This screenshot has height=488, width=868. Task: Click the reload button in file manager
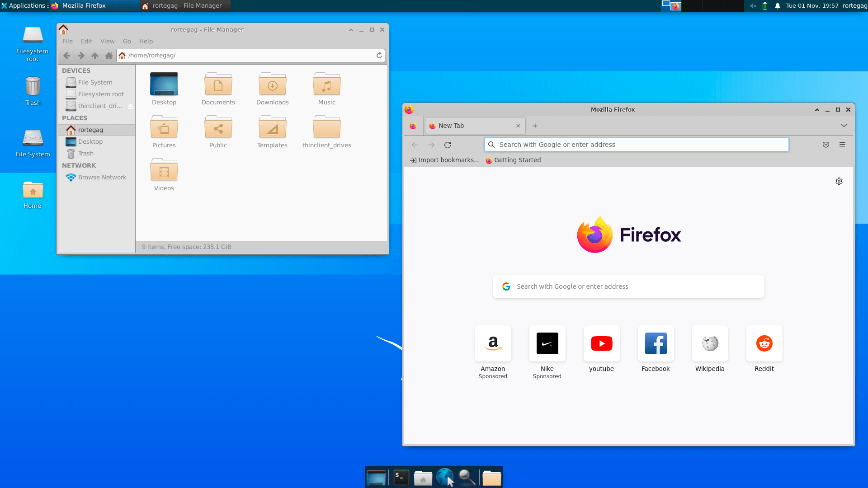(379, 55)
